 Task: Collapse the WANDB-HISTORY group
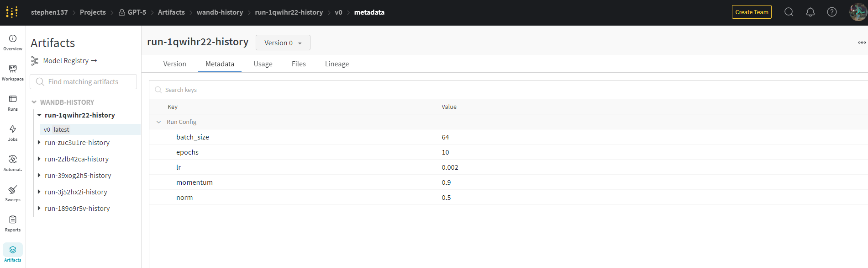coord(34,102)
